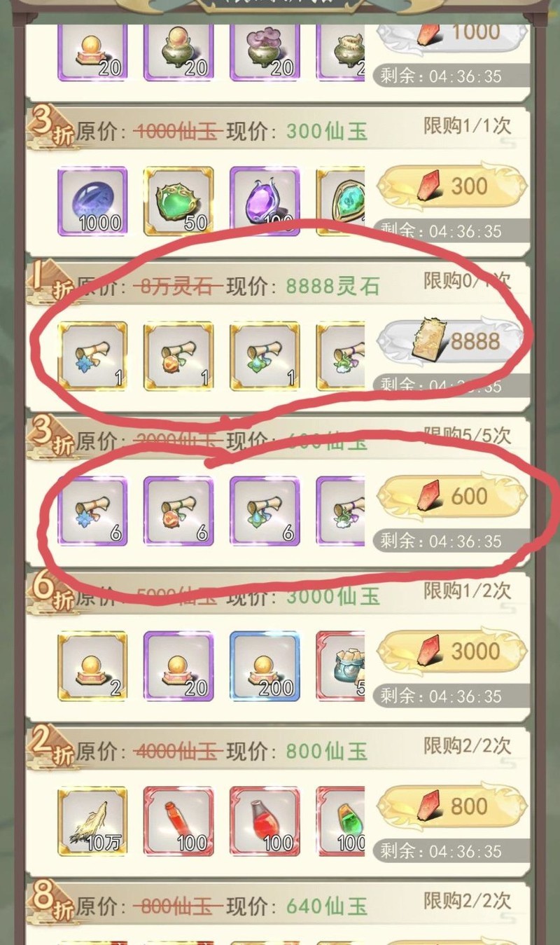This screenshot has width=560, height=945.
Task: Select the green spiky jade item with 50
Action: tap(178, 201)
